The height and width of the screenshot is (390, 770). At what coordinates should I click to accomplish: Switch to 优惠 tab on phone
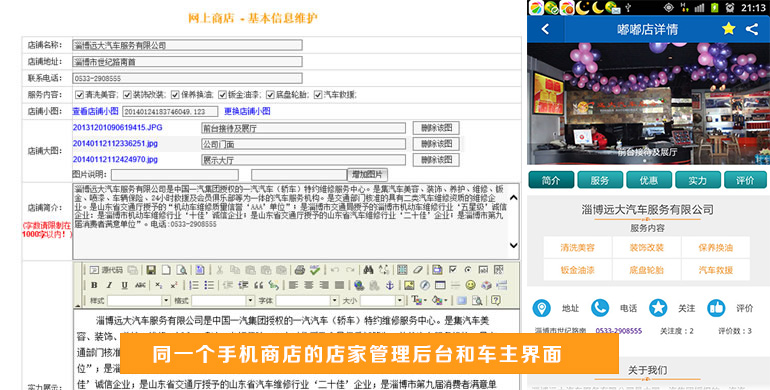(x=648, y=180)
